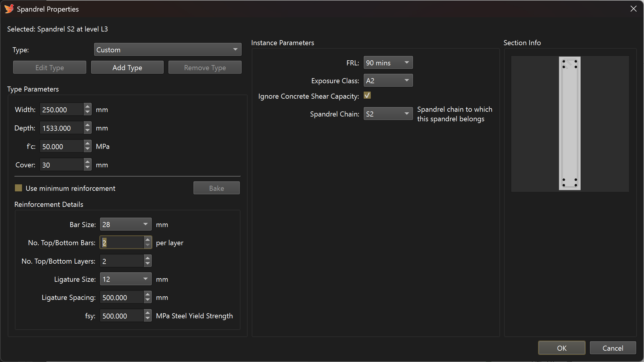The height and width of the screenshot is (362, 644).
Task: Open the Type dropdown showing Custom
Action: pos(168,50)
